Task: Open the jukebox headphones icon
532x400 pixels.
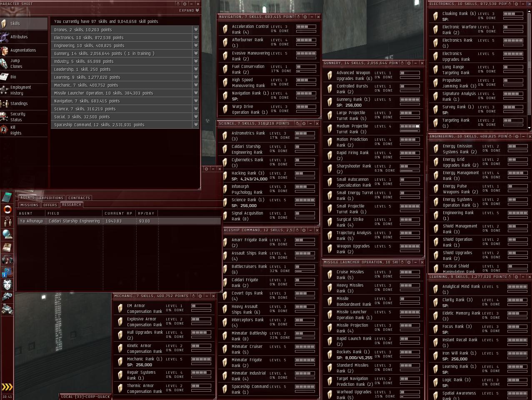Action: tap(7, 260)
